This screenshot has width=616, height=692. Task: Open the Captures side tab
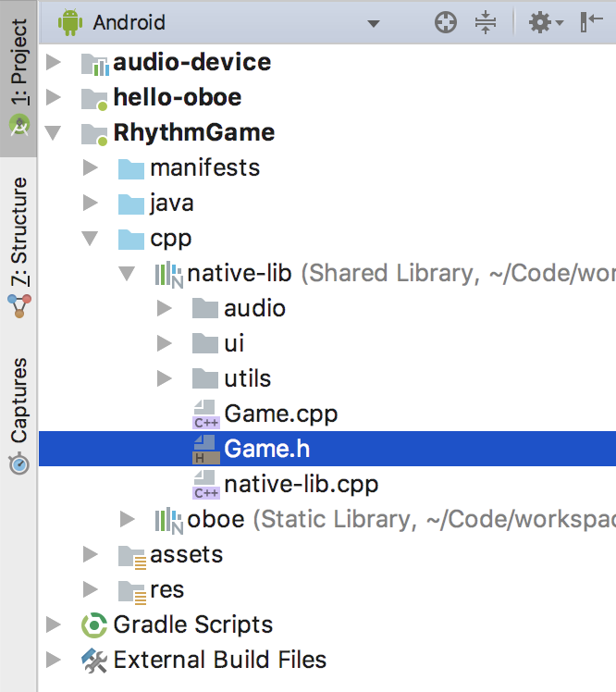pyautogui.click(x=18, y=414)
